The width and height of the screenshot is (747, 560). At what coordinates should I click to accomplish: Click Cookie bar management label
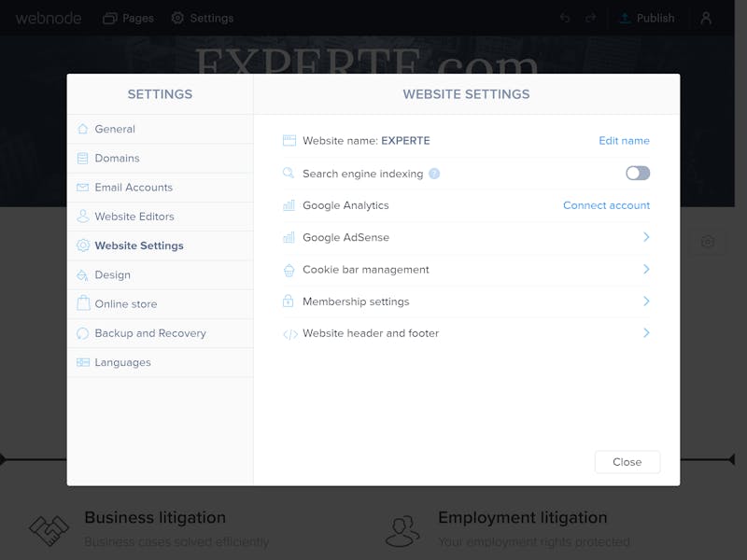click(x=366, y=270)
